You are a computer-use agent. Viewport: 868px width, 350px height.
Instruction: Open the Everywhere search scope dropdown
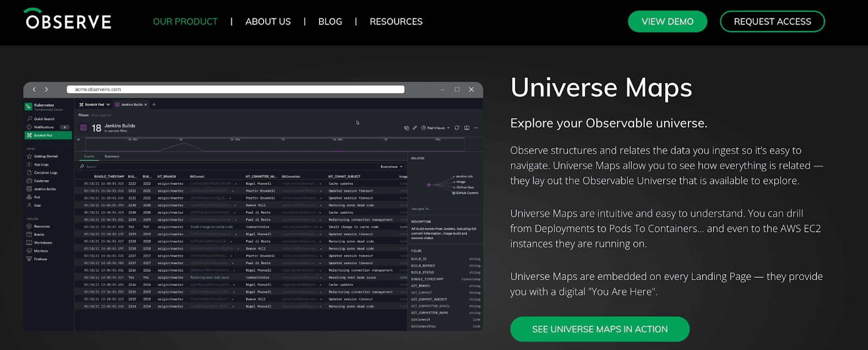tap(392, 167)
